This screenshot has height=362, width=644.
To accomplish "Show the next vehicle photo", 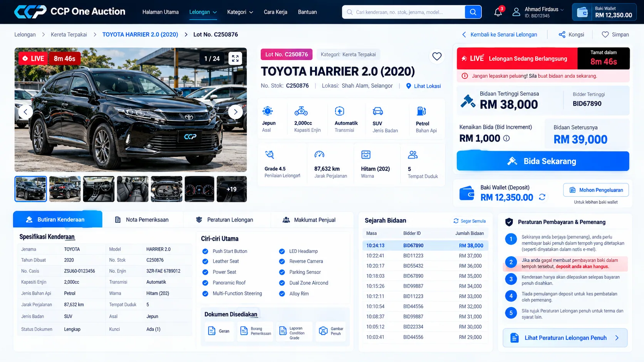I will tap(235, 112).
